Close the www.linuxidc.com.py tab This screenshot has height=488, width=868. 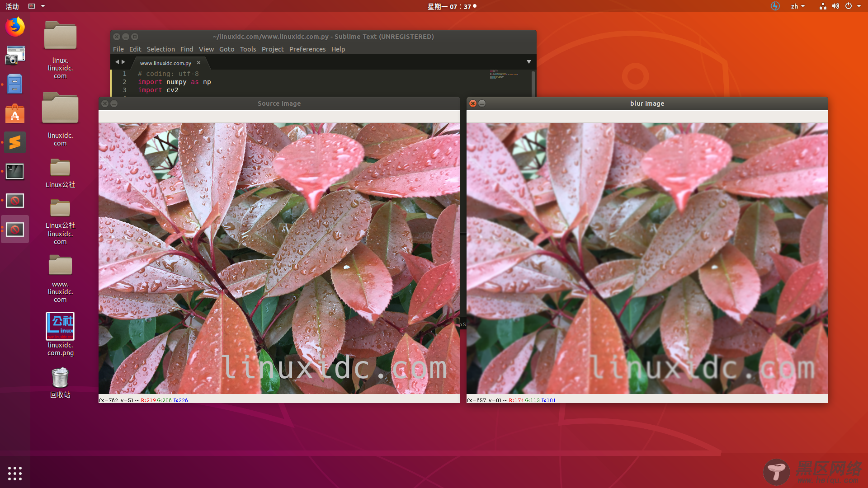tap(198, 63)
